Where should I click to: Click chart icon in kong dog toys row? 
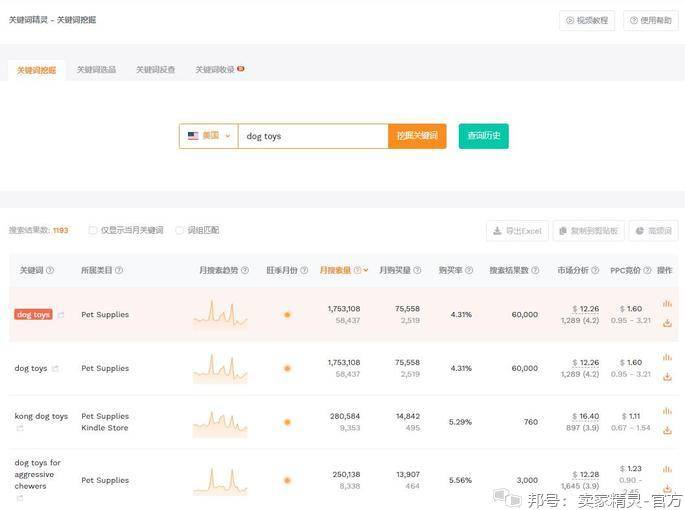pos(667,411)
